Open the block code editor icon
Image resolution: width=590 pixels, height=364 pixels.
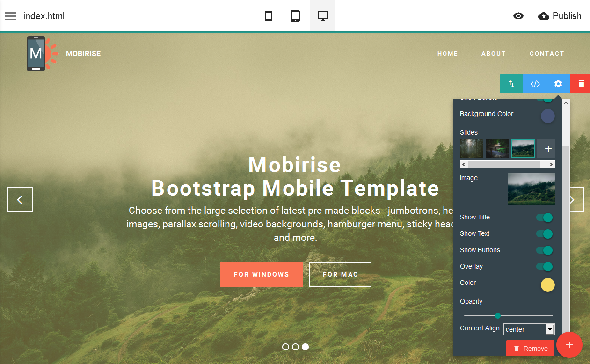[535, 84]
